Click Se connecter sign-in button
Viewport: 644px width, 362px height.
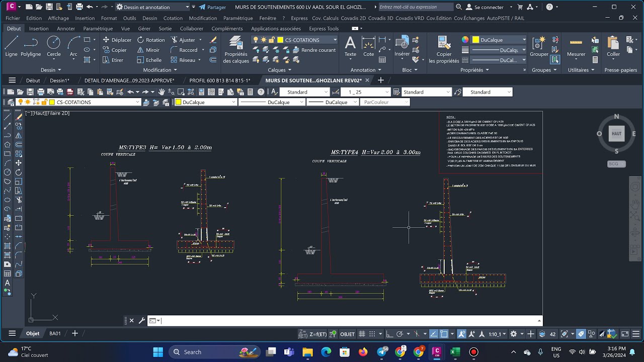point(485,7)
